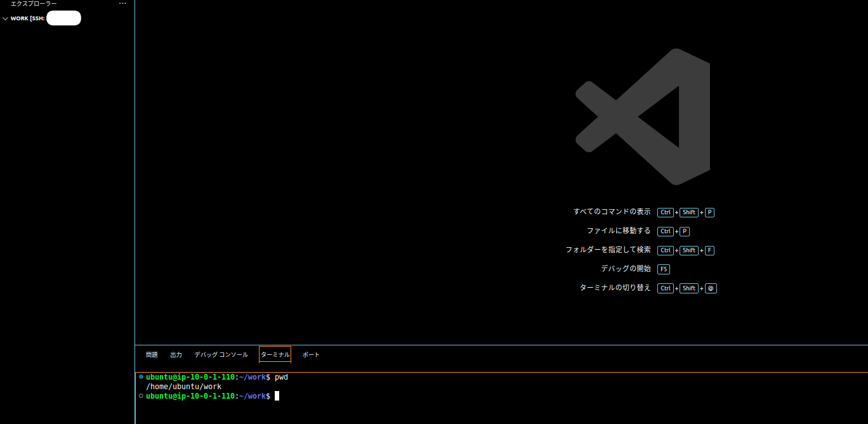The height and width of the screenshot is (424, 868).
Task: Select the ターミナル panel tab
Action: coord(275,355)
